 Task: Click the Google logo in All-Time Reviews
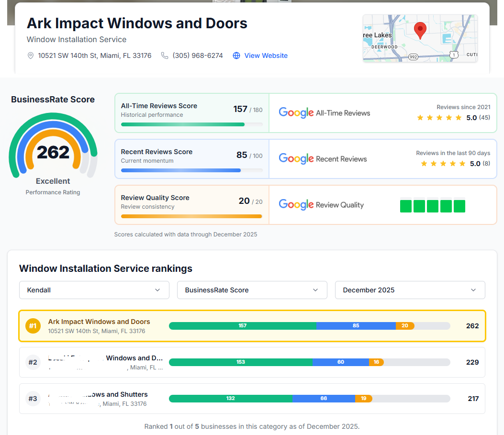pos(296,113)
